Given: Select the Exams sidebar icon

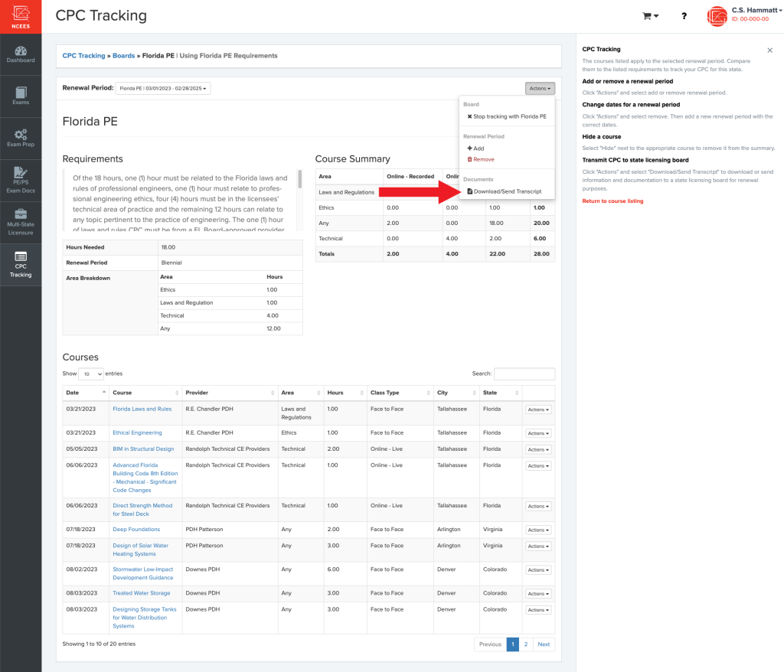Looking at the screenshot, I should [21, 95].
